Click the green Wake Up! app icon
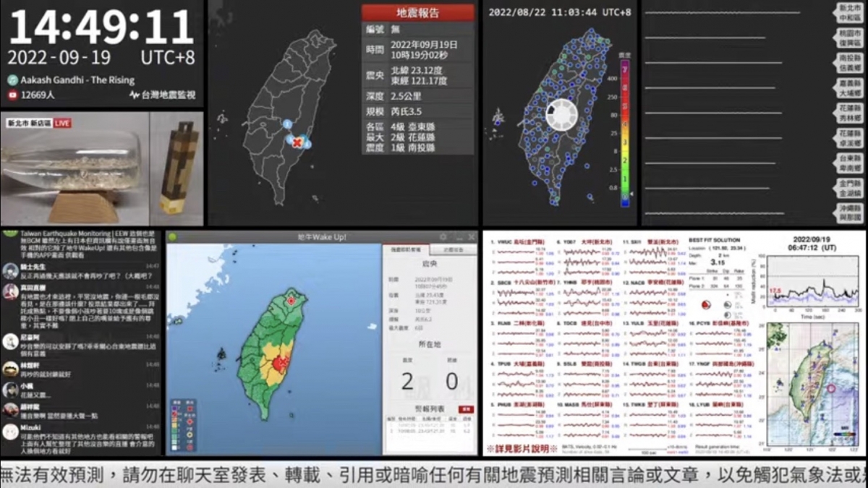Viewport: 868px width, 488px height. (x=172, y=236)
